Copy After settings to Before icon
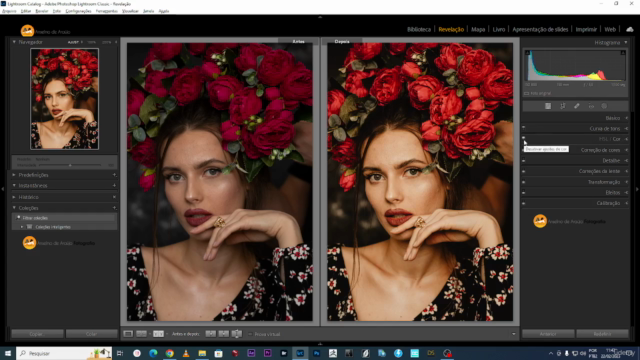Viewport: 640px width, 360px height. (224, 334)
